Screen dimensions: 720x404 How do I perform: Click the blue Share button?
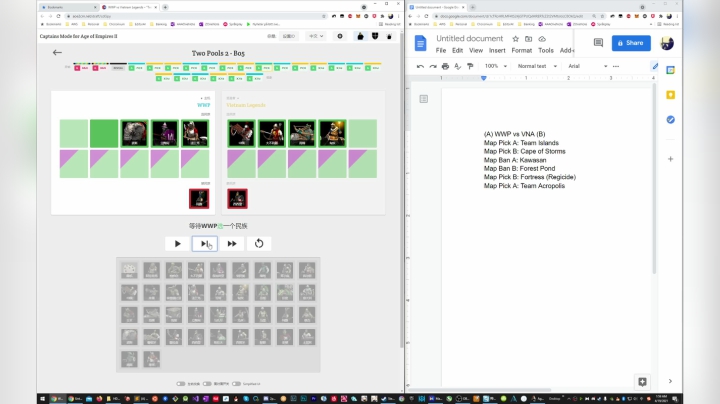631,43
